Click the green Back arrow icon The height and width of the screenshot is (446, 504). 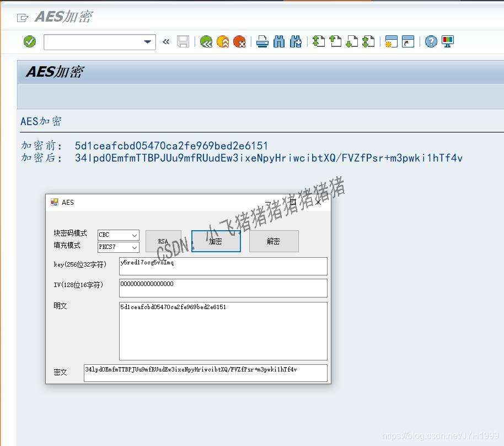pyautogui.click(x=206, y=41)
